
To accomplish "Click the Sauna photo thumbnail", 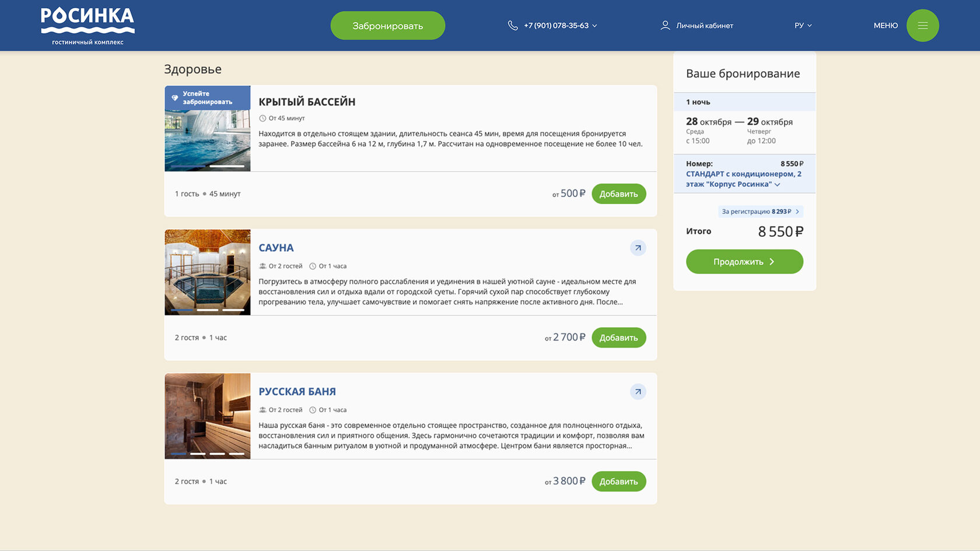I will 208,272.
